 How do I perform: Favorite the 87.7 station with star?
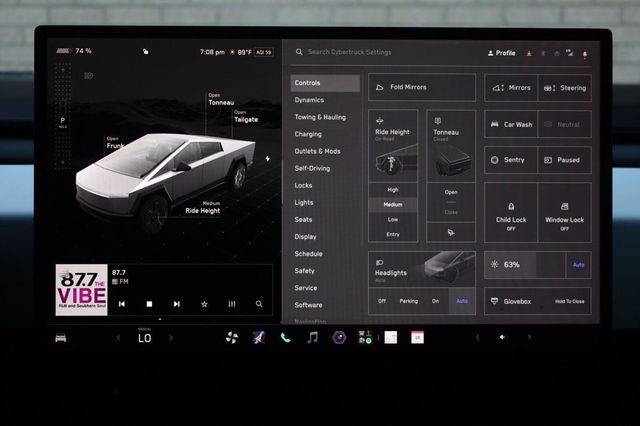(x=204, y=304)
